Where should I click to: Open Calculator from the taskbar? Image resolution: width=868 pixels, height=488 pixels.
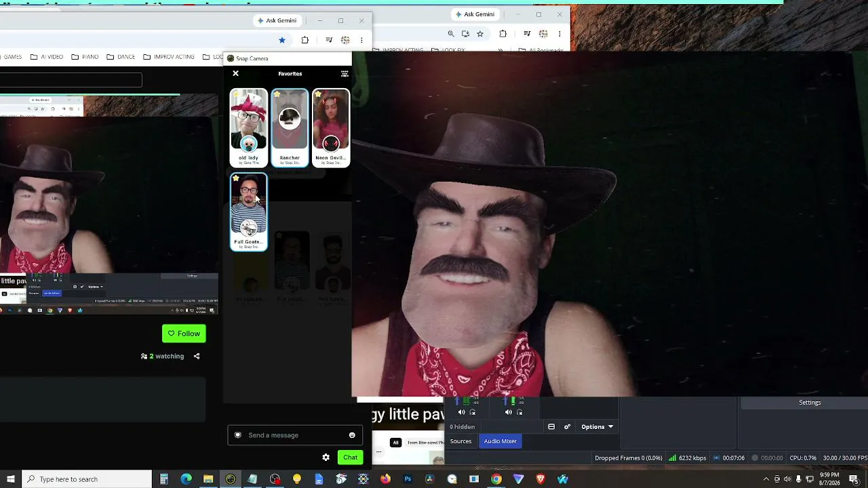[164, 479]
